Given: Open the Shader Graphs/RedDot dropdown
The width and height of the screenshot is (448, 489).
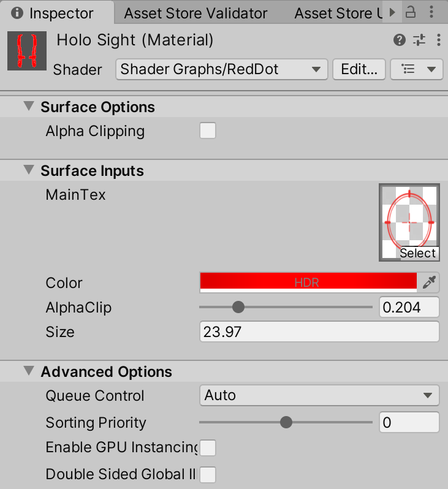Looking at the screenshot, I should [221, 69].
